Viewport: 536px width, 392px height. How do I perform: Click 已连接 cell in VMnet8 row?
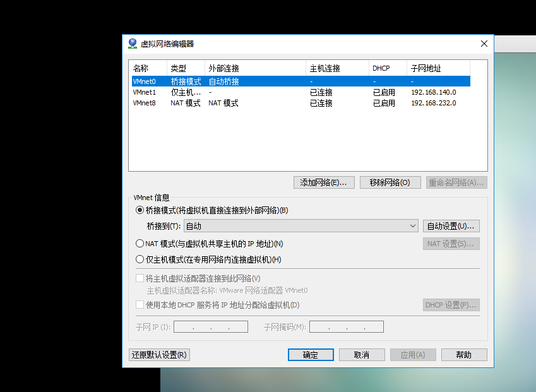(321, 103)
